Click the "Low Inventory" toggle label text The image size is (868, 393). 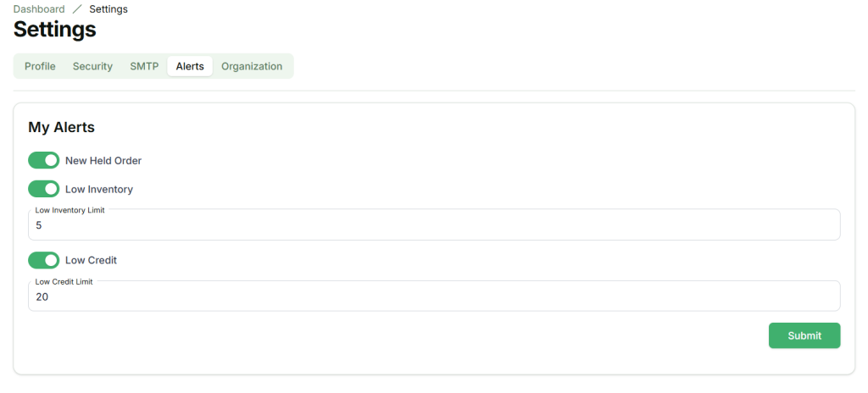[99, 189]
